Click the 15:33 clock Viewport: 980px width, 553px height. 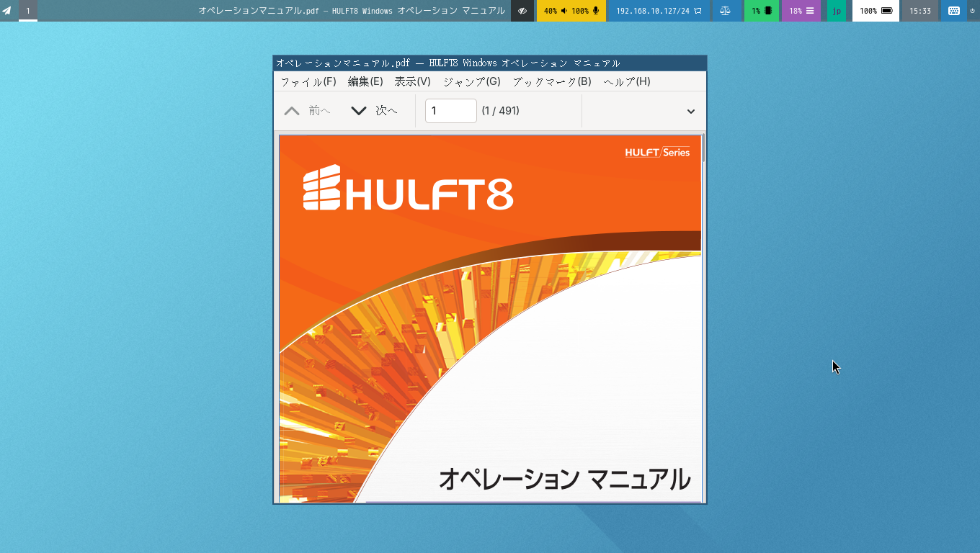click(920, 11)
